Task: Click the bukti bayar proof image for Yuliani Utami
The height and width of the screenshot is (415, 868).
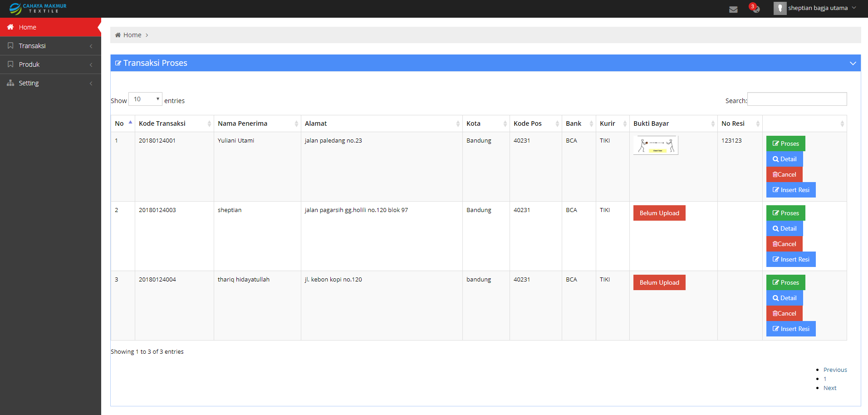Action: click(x=655, y=145)
